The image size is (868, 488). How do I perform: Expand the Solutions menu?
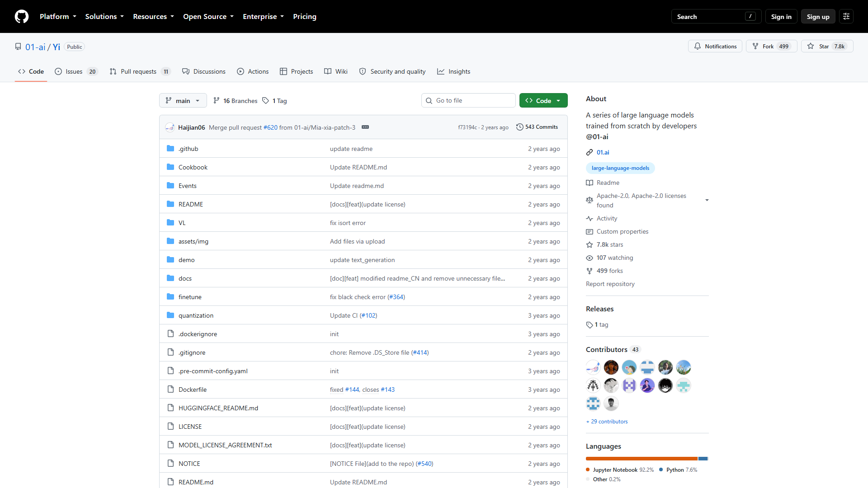coord(104,17)
